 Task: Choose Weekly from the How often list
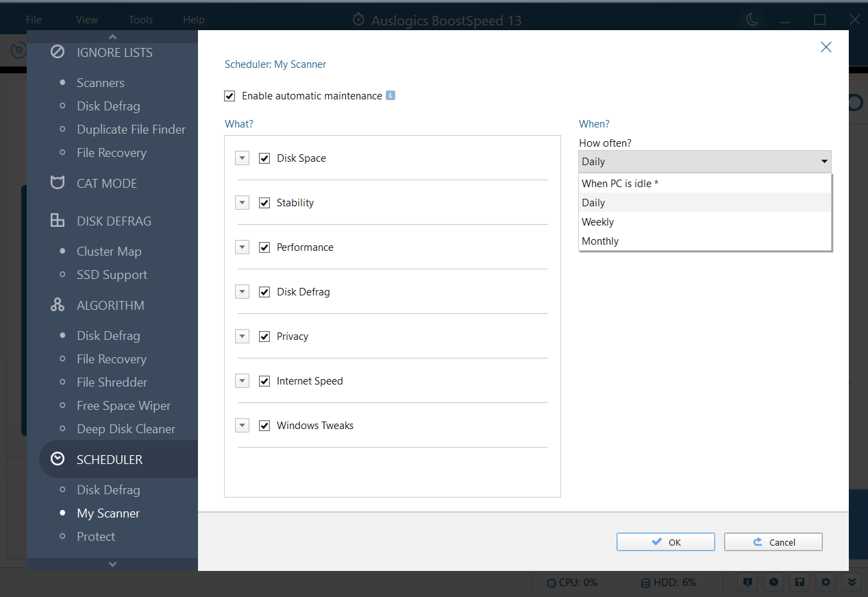click(597, 222)
